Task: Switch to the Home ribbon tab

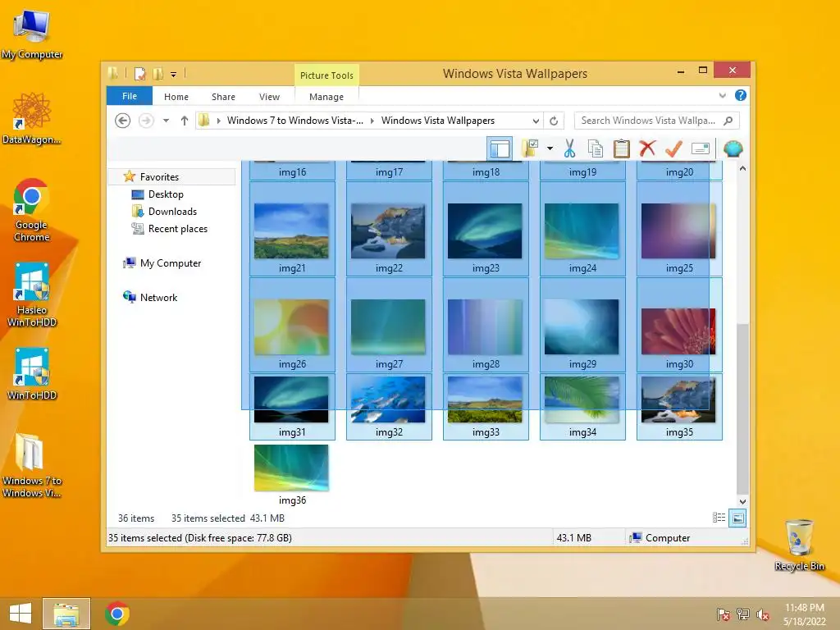Action: coord(176,97)
